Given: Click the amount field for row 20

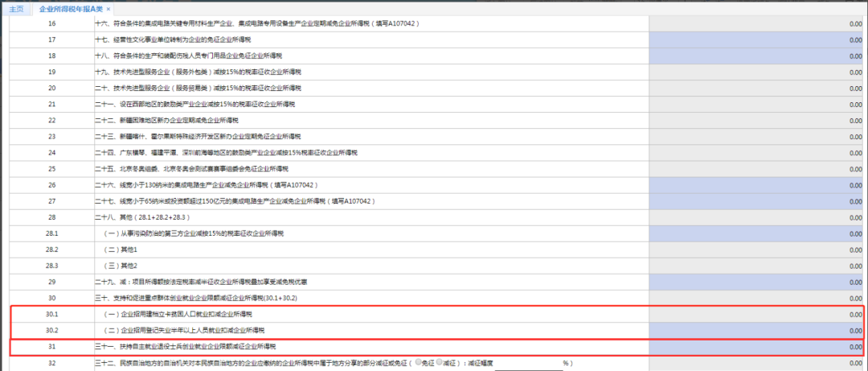Looking at the screenshot, I should click(x=756, y=89).
